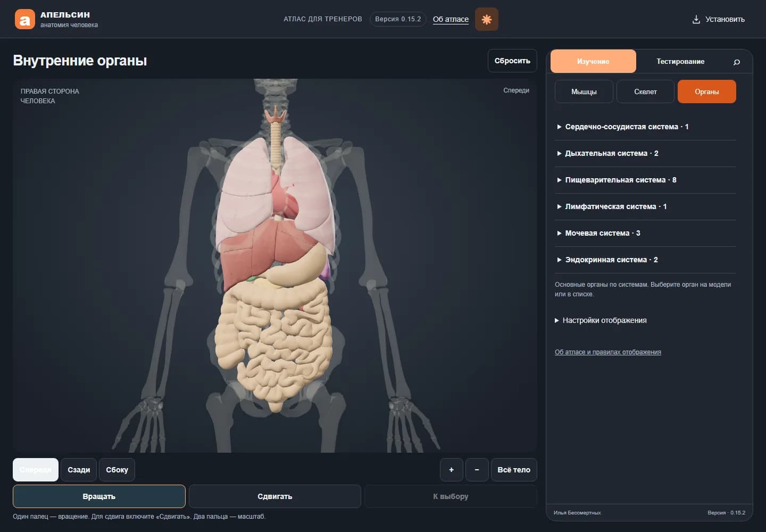Expand Пищеварительная система section
Image resolution: width=766 pixels, height=532 pixels.
645,180
